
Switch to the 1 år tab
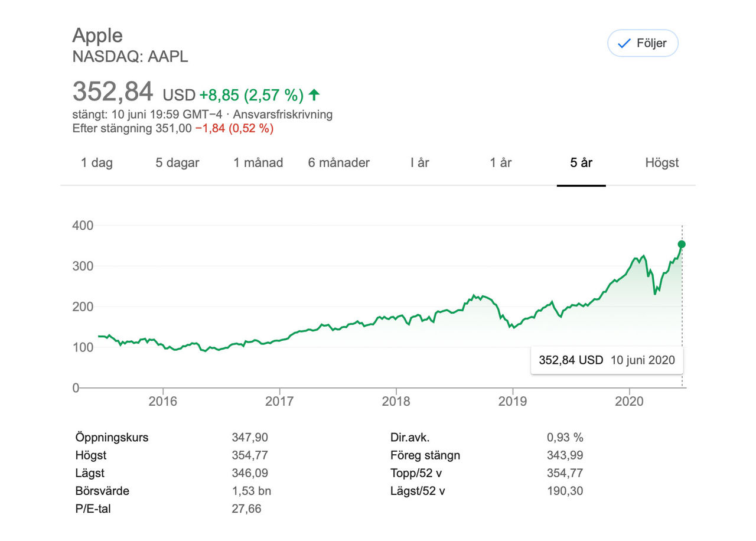tap(500, 163)
